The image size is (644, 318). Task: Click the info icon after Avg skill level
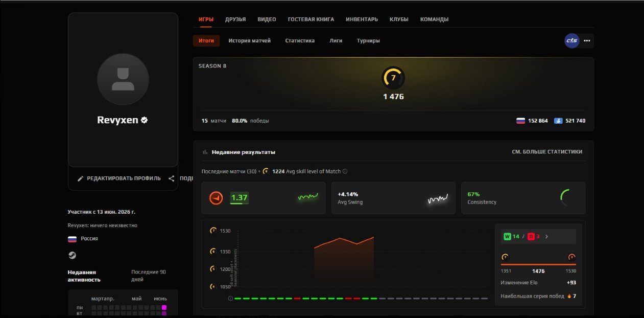(x=345, y=171)
